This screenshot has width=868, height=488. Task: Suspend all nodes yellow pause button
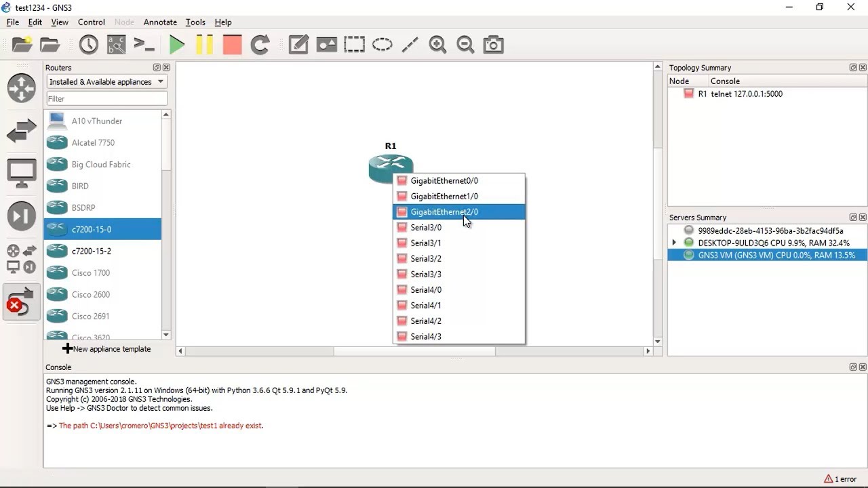(204, 45)
